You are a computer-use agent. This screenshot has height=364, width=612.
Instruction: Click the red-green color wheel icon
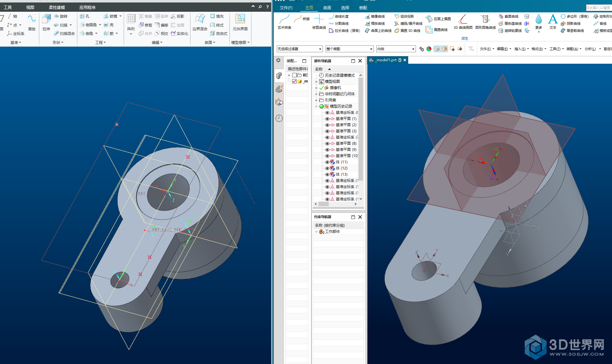429,49
